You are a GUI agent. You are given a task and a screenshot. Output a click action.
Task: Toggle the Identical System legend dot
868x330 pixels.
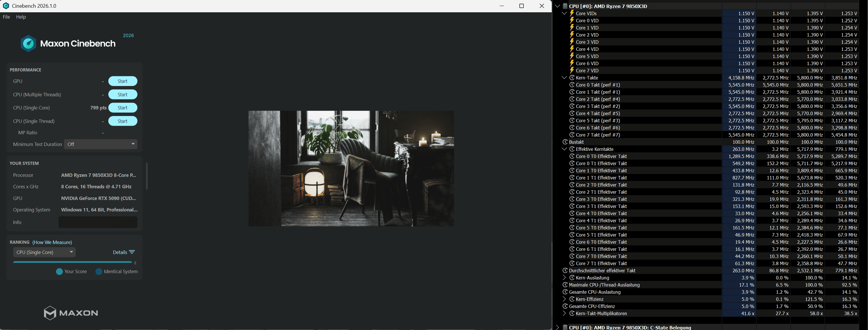99,272
